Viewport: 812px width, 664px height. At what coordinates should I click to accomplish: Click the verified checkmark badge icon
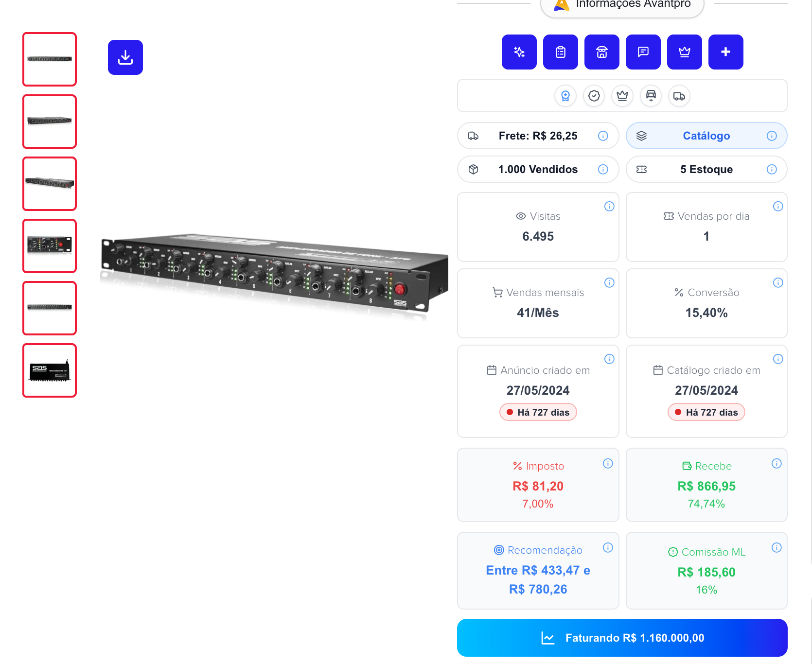(594, 96)
